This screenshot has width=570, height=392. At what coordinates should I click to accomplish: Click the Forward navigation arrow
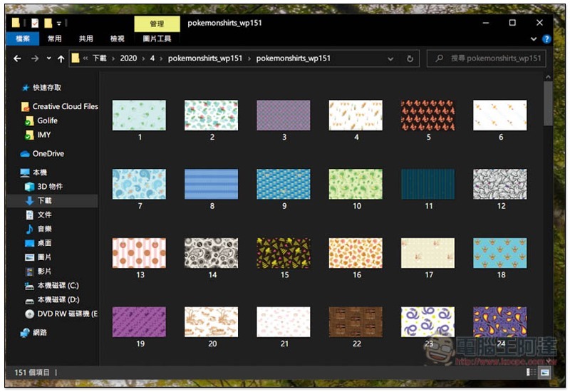[34, 58]
